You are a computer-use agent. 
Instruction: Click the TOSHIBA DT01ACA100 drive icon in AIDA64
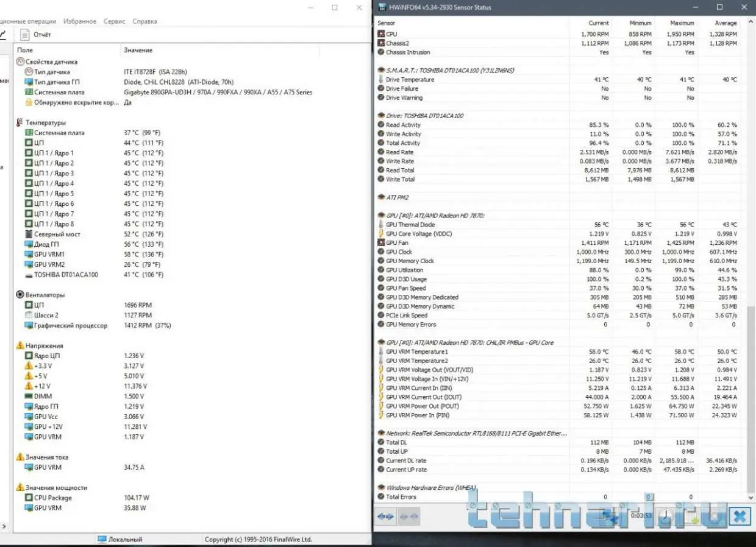coord(29,275)
